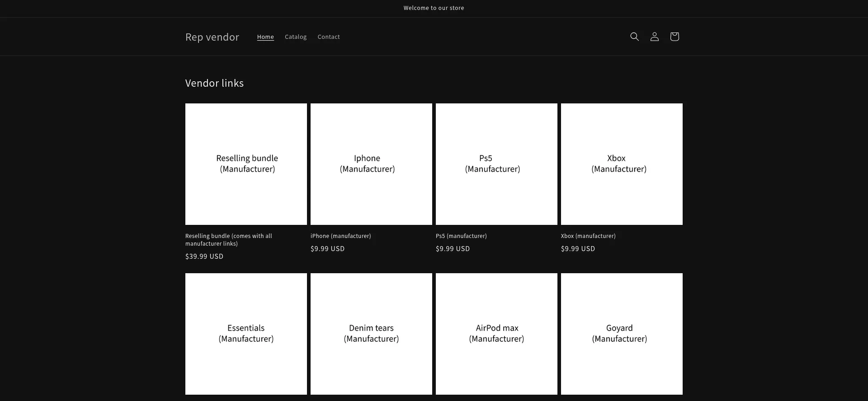Click the Reselling bundle title link
Viewport: 868px width, 401px height.
pyautogui.click(x=229, y=240)
